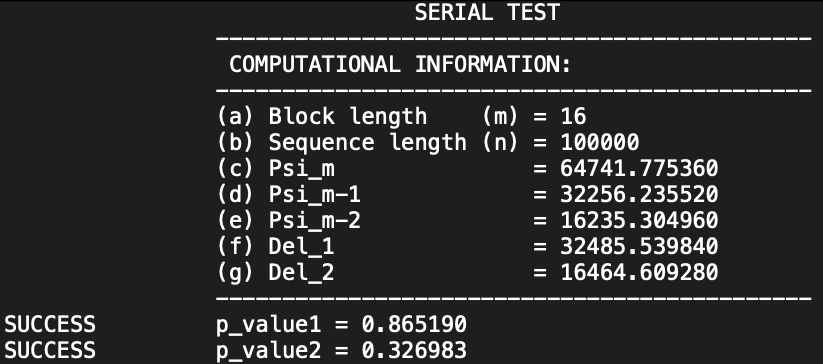Click the (m) parameter symbol
Screen dimensions: 823x364
(500, 116)
